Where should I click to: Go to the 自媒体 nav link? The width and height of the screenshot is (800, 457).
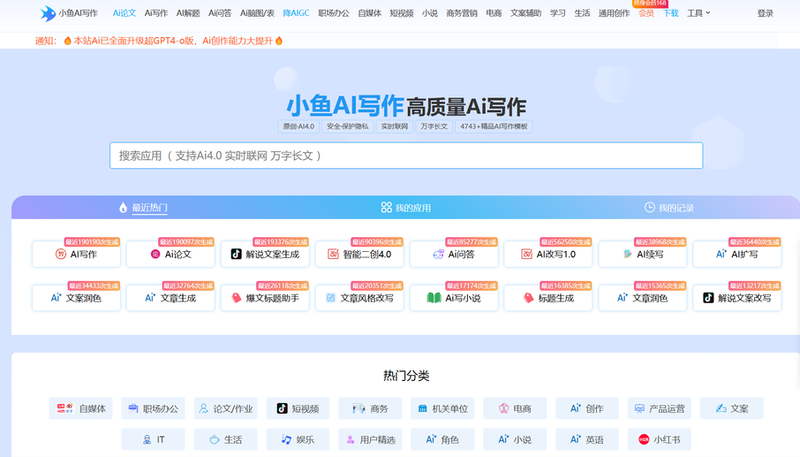point(369,13)
